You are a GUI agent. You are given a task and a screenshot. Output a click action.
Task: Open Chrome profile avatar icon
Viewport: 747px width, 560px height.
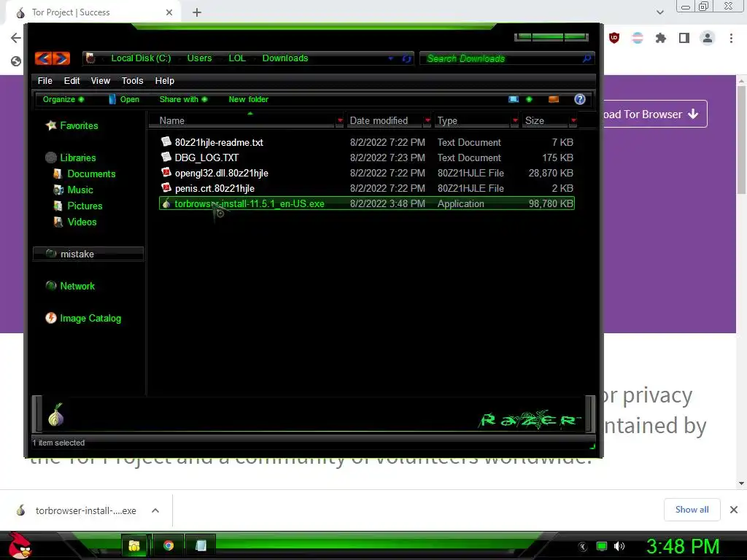pyautogui.click(x=708, y=38)
